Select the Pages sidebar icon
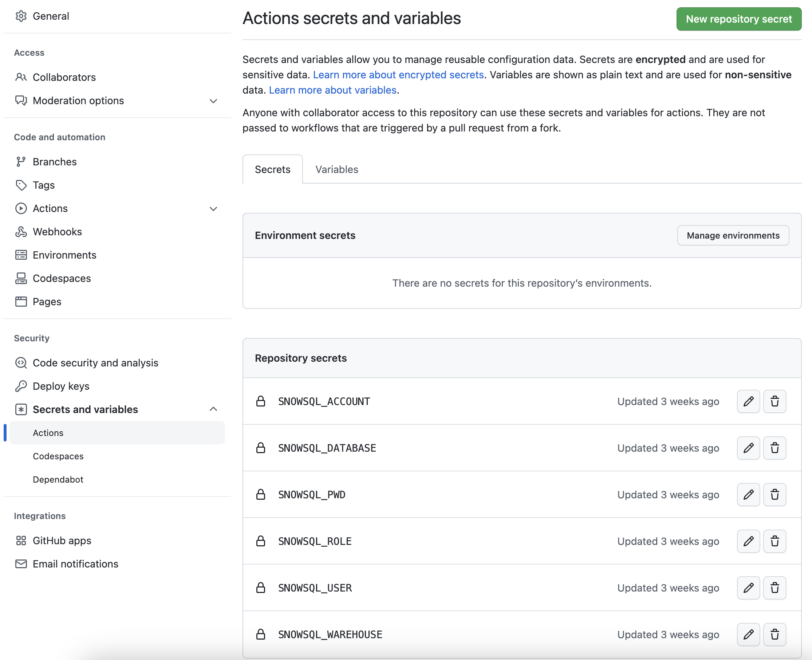Viewport: 812px width, 660px height. [x=21, y=302]
